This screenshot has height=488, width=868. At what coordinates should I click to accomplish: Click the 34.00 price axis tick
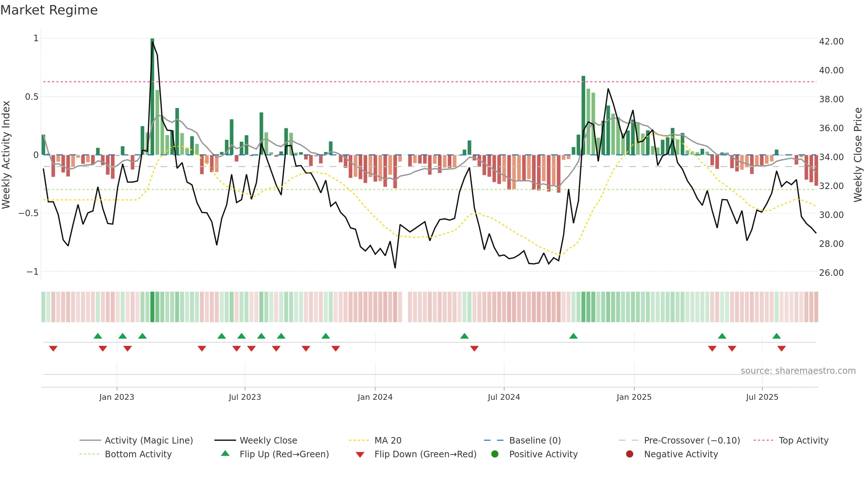point(831,157)
